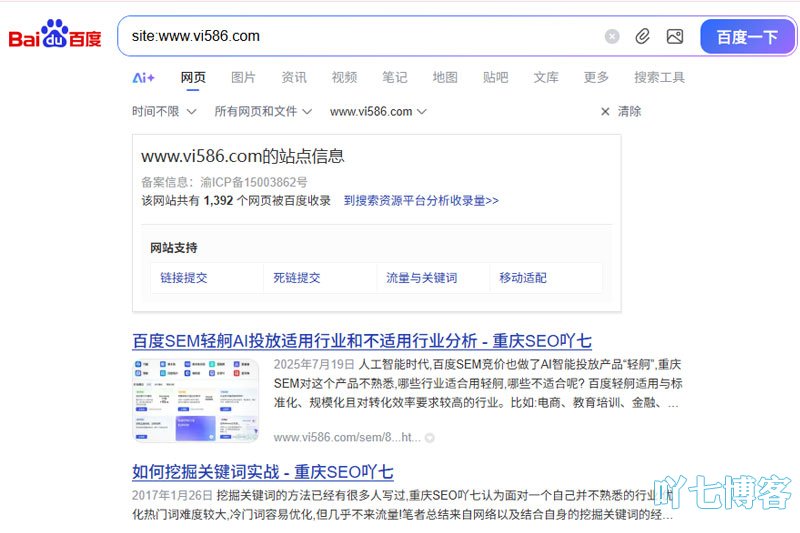Open the 文库 tab
Image resolution: width=800 pixels, height=533 pixels.
pyautogui.click(x=546, y=78)
